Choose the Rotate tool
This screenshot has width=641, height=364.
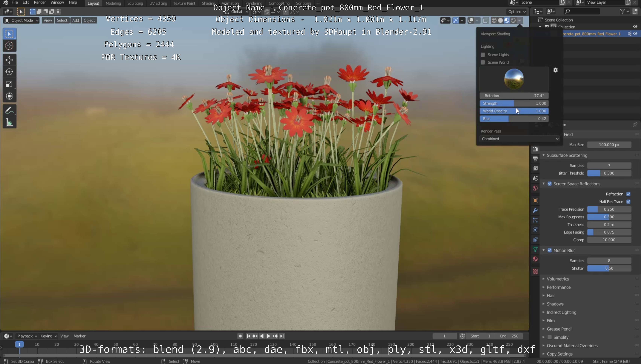click(9, 72)
